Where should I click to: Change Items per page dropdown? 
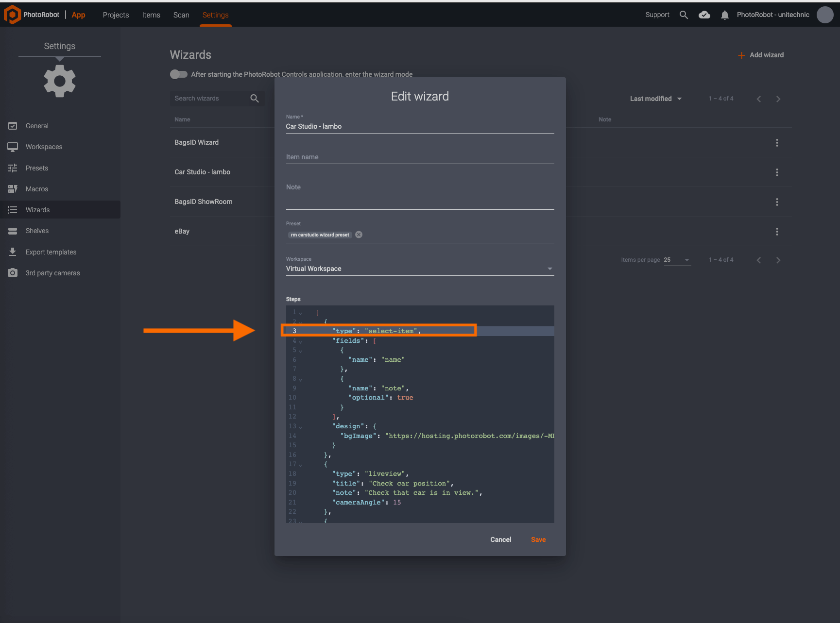pos(677,260)
